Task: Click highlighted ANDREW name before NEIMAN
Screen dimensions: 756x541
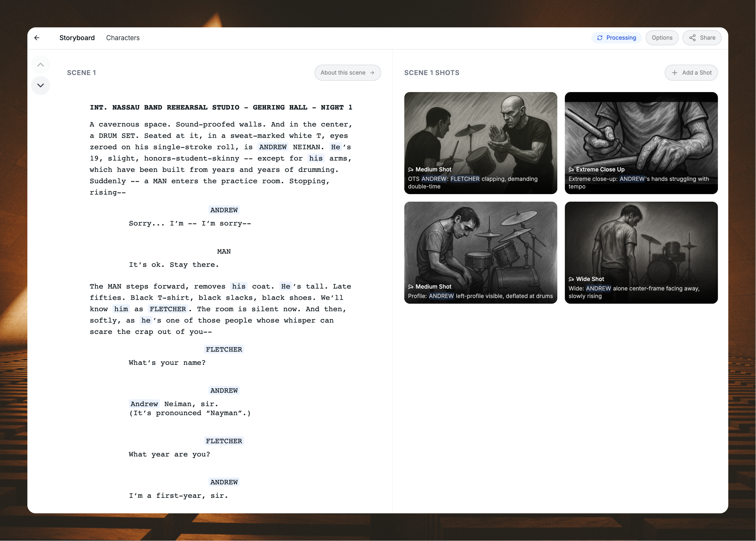Action: 273,147
